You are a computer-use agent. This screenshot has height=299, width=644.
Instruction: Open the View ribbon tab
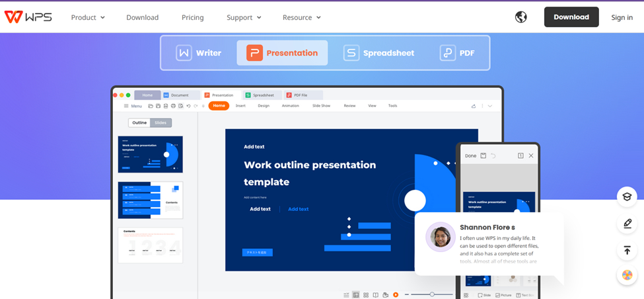[x=372, y=106]
